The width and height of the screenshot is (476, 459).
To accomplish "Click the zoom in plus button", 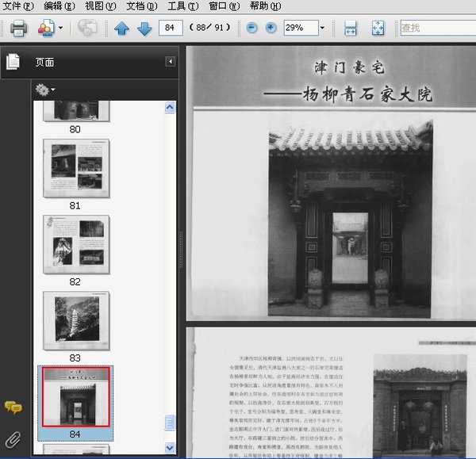I will 271,28.
